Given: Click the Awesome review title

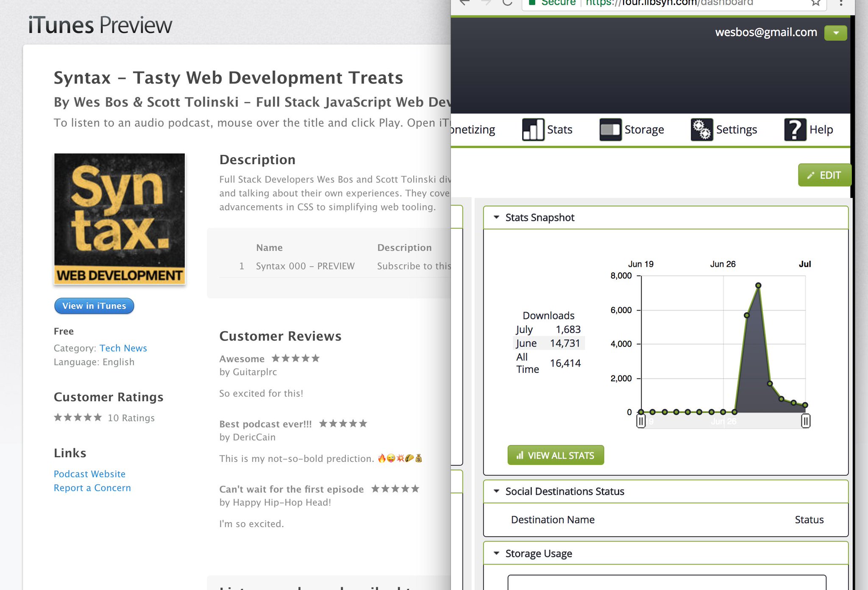Looking at the screenshot, I should 242,359.
